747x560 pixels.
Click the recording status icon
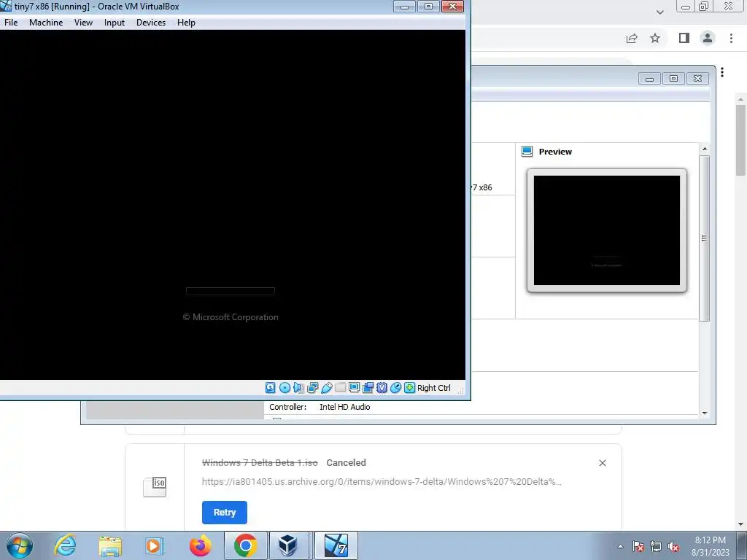click(x=368, y=388)
